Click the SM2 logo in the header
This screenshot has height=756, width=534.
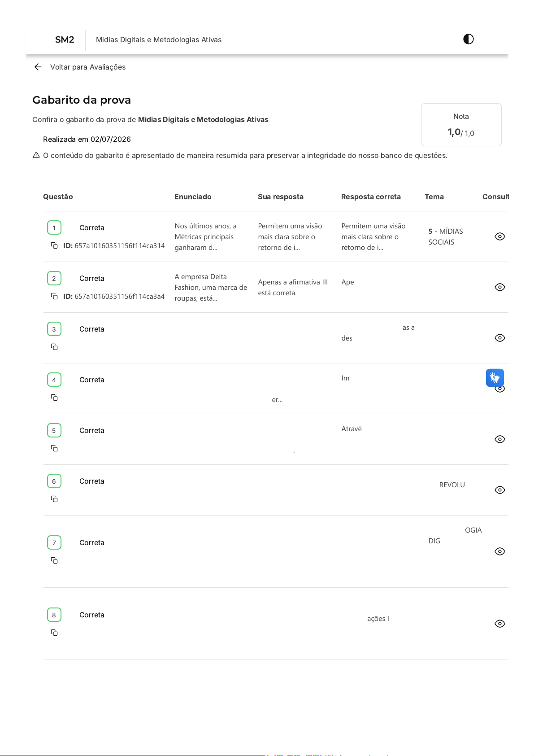coord(65,39)
